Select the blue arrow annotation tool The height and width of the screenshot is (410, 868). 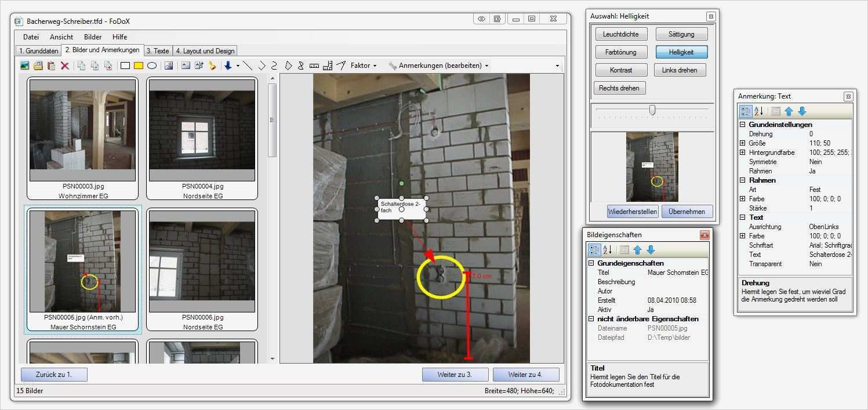[228, 66]
